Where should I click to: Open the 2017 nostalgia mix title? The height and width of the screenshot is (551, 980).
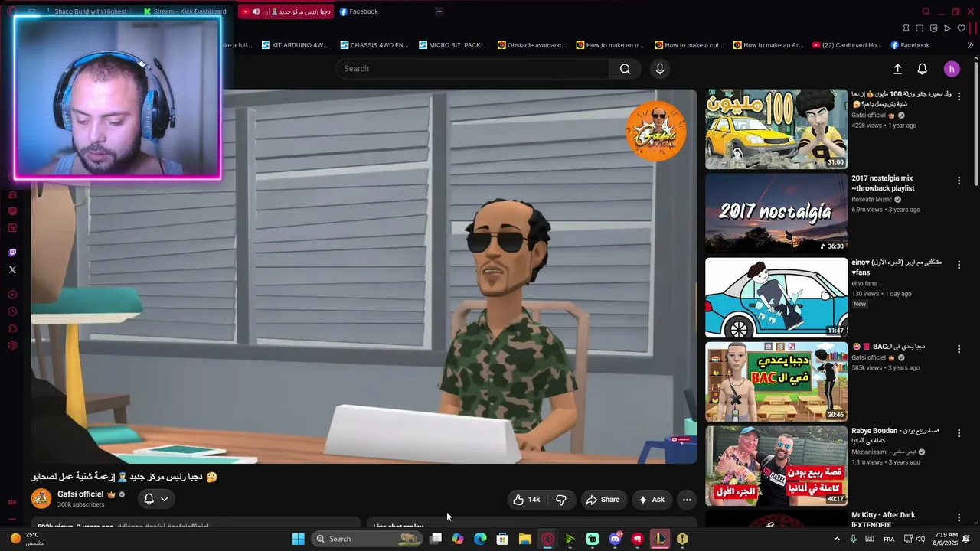coord(883,183)
